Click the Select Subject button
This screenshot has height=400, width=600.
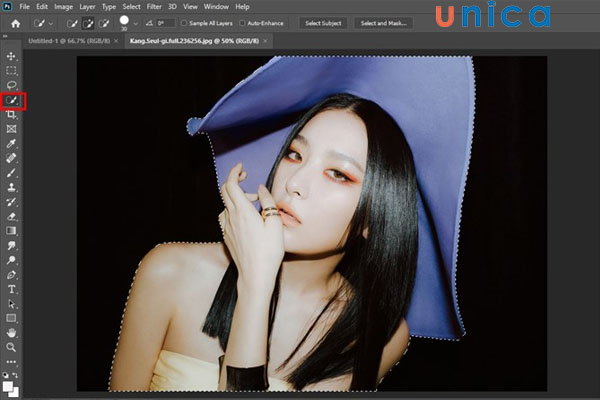323,23
